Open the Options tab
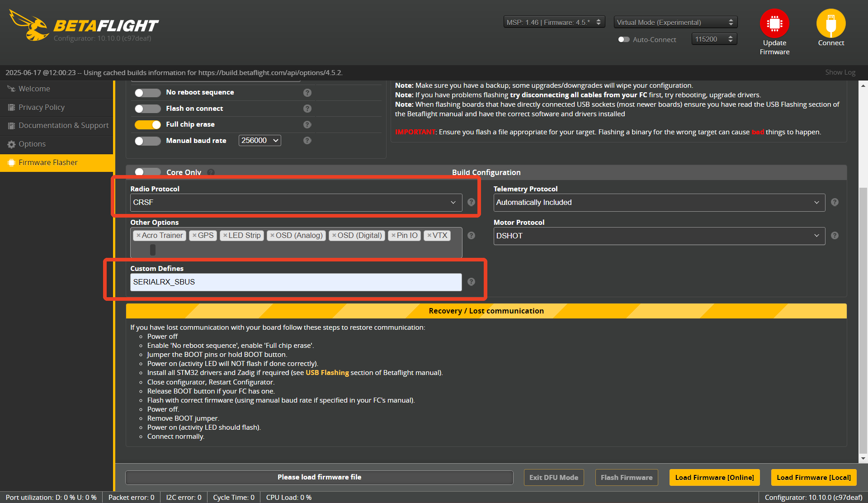 pos(57,144)
